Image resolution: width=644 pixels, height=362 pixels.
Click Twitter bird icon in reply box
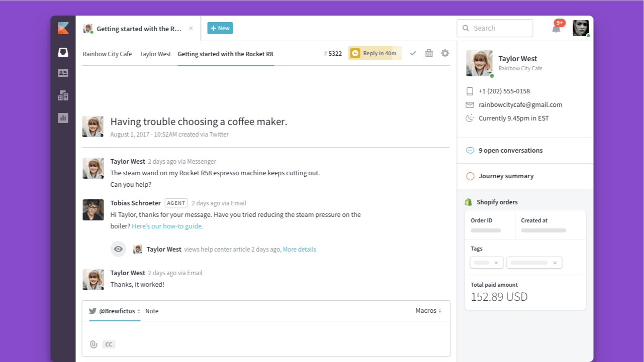(x=93, y=311)
